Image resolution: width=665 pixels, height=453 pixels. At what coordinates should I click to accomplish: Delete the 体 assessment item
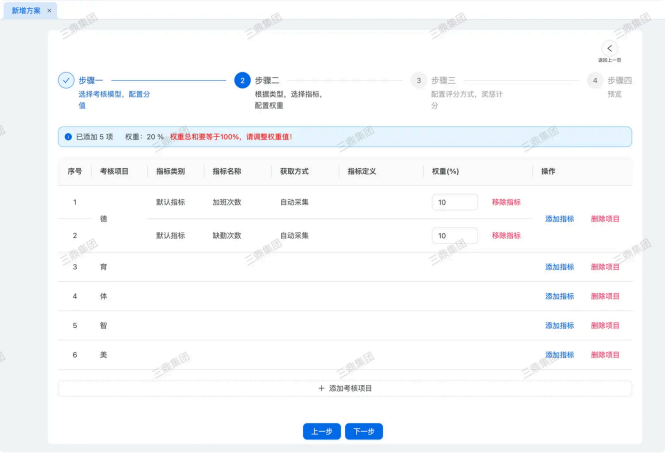click(x=605, y=296)
